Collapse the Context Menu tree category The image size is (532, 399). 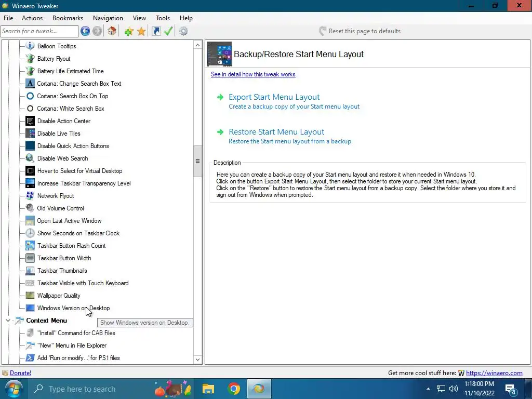(8, 320)
